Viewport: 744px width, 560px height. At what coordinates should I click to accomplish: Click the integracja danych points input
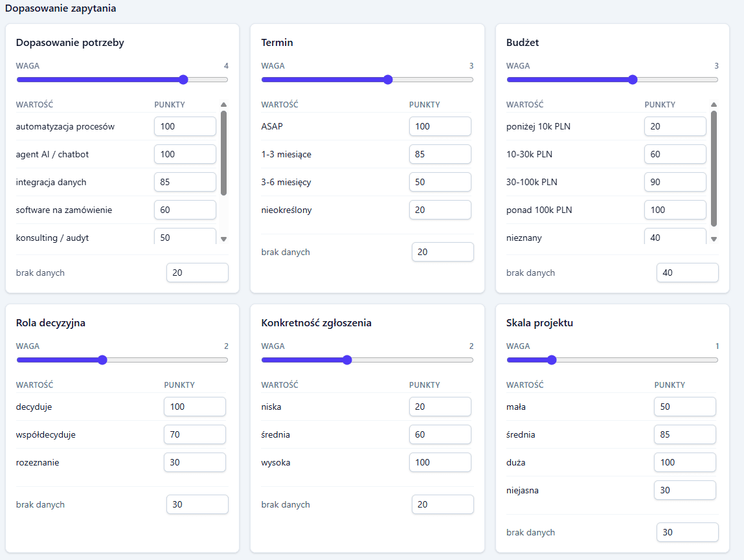tap(185, 182)
